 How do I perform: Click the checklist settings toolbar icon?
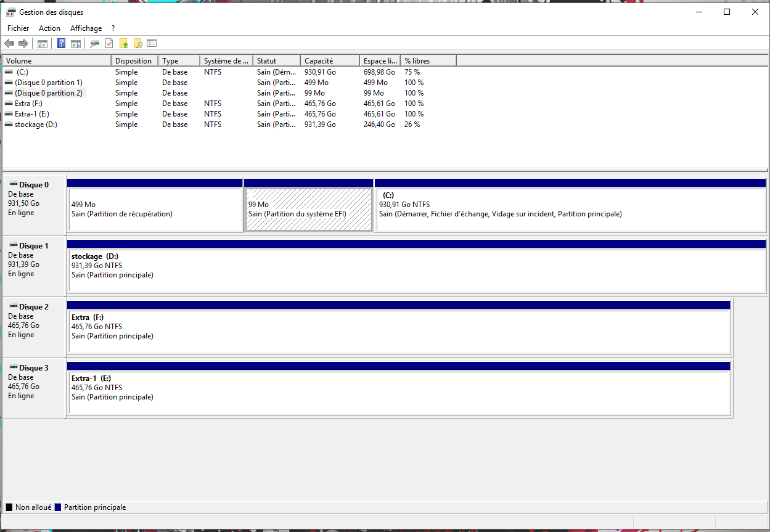coord(152,43)
